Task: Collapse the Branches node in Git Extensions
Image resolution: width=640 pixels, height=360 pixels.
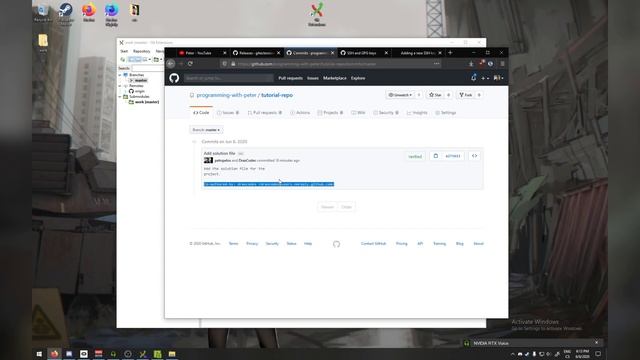Action: 120,75
